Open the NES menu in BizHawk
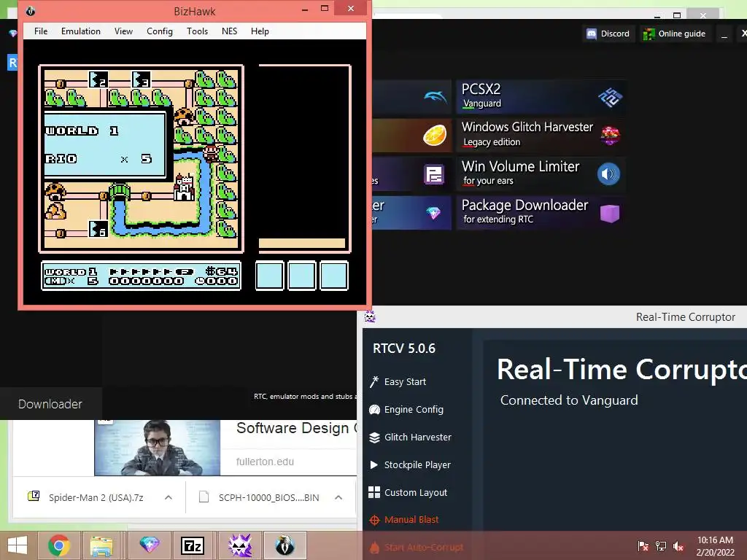Image resolution: width=747 pixels, height=560 pixels. [x=229, y=31]
